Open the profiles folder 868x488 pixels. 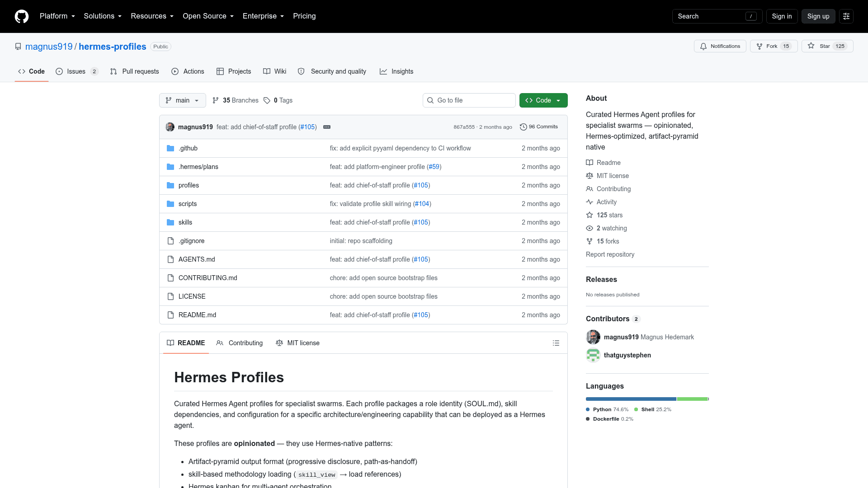[x=189, y=185]
